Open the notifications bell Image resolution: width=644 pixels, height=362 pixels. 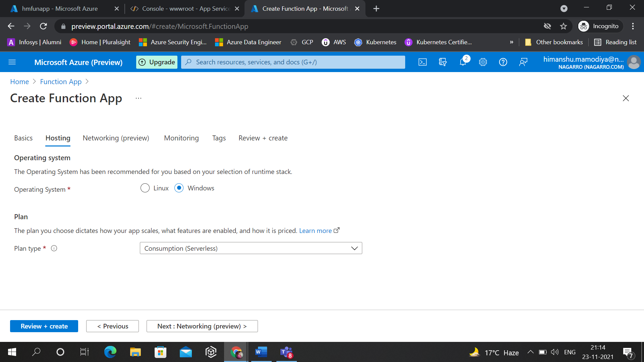[463, 62]
